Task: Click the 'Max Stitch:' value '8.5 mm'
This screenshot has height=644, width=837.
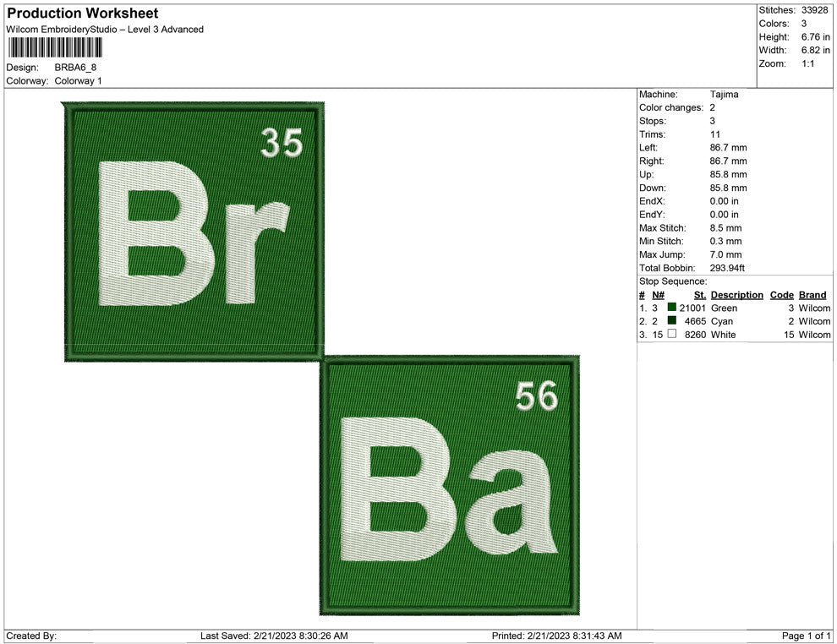Action: tap(726, 228)
